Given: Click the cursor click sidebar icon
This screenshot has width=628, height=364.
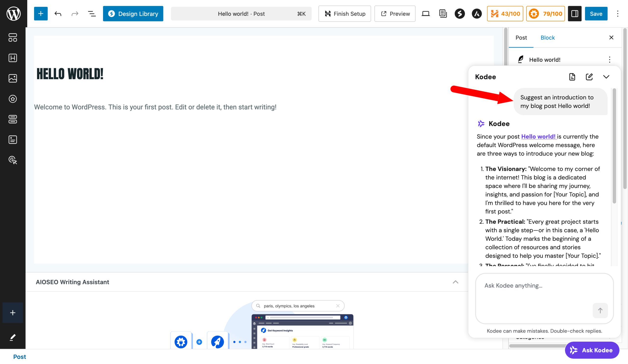Looking at the screenshot, I should point(13,160).
